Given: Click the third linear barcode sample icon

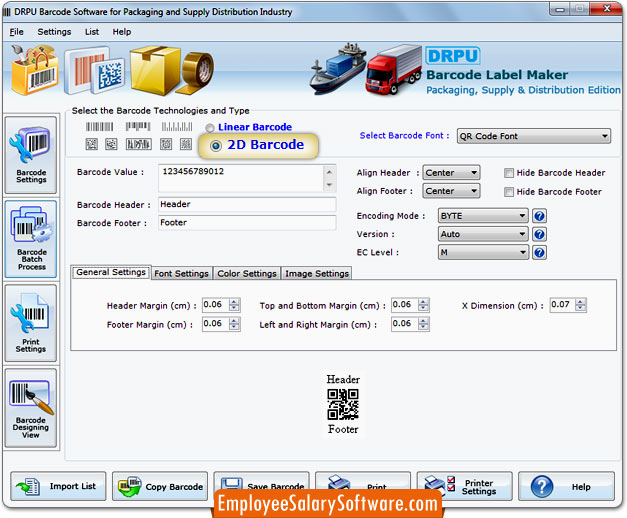Looking at the screenshot, I should point(177,127).
